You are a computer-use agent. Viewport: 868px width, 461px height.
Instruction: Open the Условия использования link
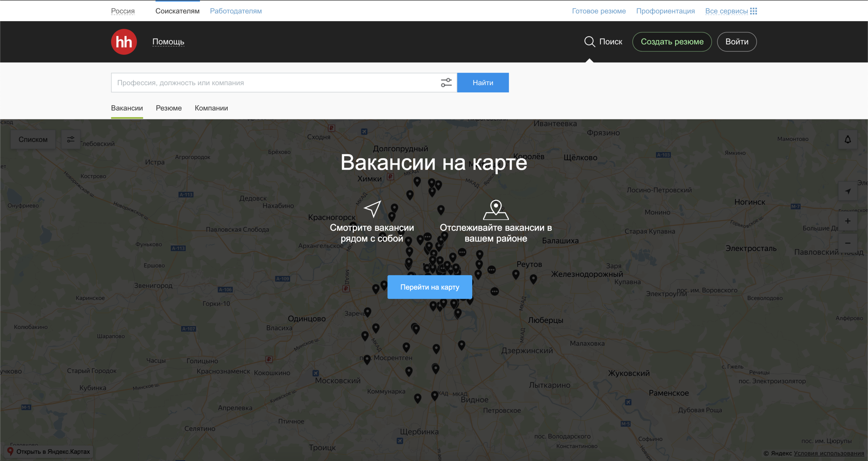click(829, 453)
